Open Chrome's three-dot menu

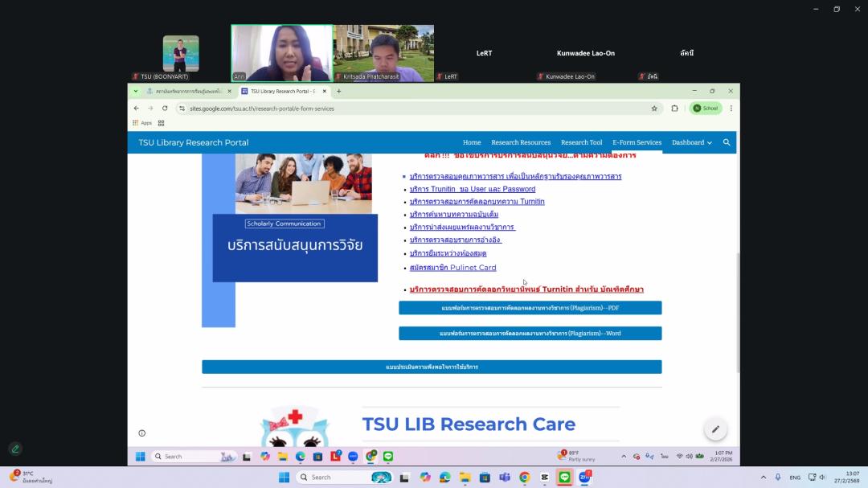click(x=731, y=109)
